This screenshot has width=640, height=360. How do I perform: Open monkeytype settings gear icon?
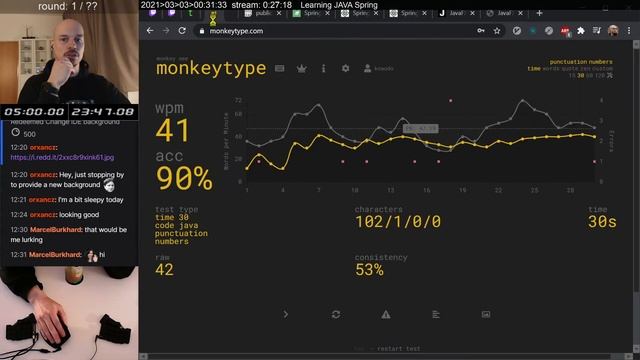(x=345, y=69)
